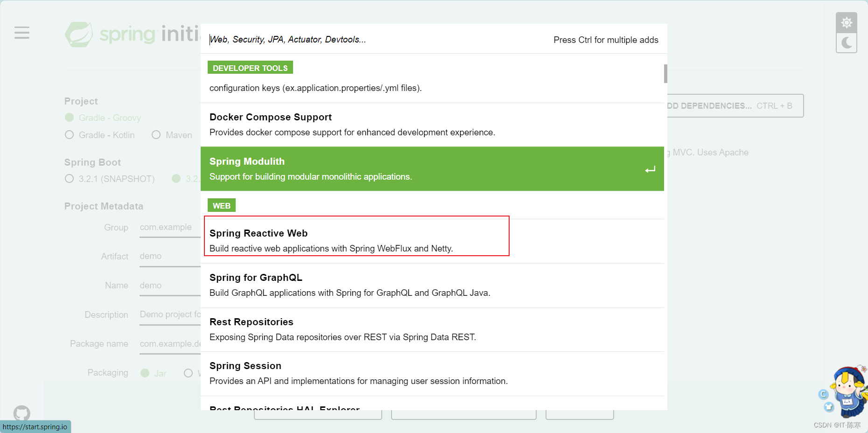Click the Spring Boot section heading
The height and width of the screenshot is (433, 868).
coord(92,162)
